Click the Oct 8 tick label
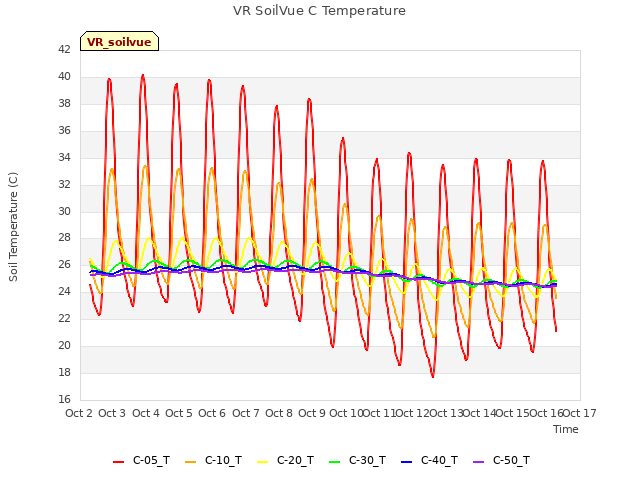 [x=279, y=413]
